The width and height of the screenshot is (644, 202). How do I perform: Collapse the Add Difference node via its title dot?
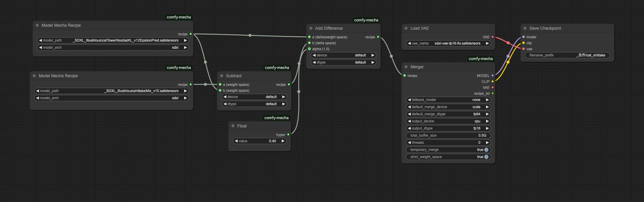click(x=311, y=28)
